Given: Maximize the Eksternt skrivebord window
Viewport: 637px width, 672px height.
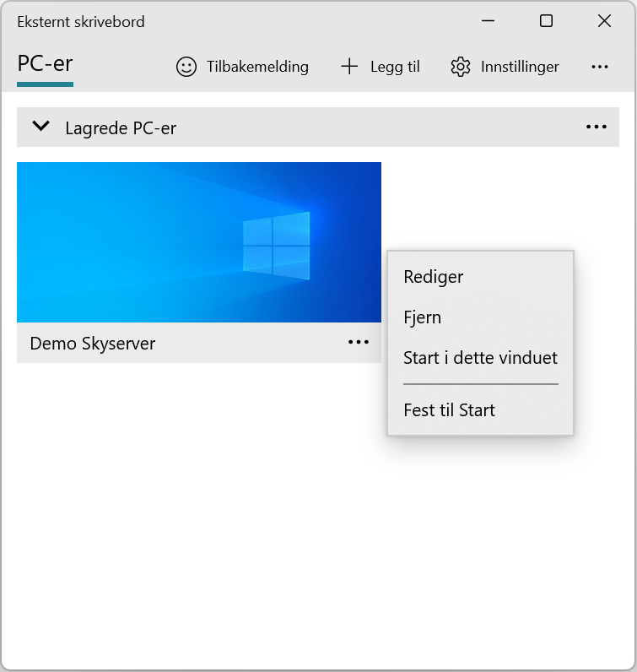Looking at the screenshot, I should coord(546,21).
